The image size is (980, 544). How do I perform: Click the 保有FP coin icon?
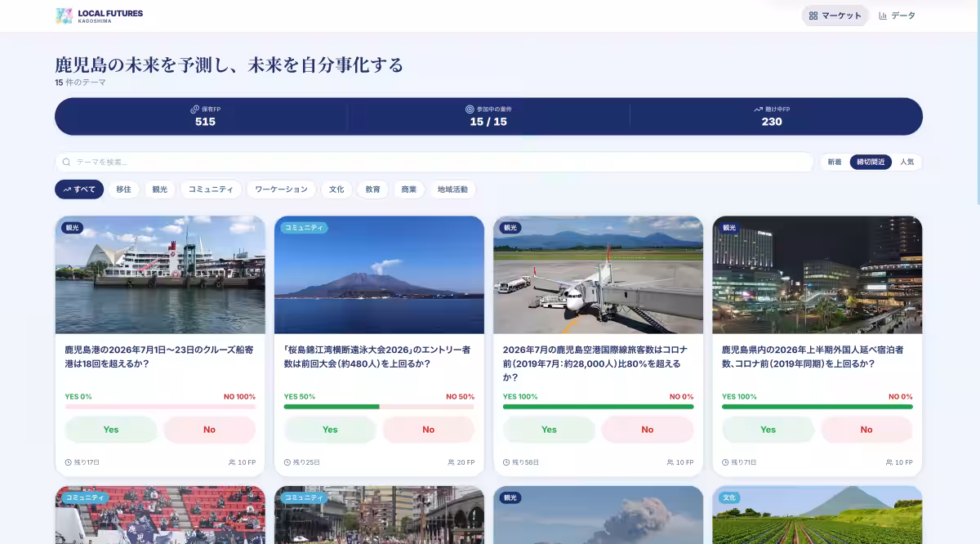coord(194,109)
